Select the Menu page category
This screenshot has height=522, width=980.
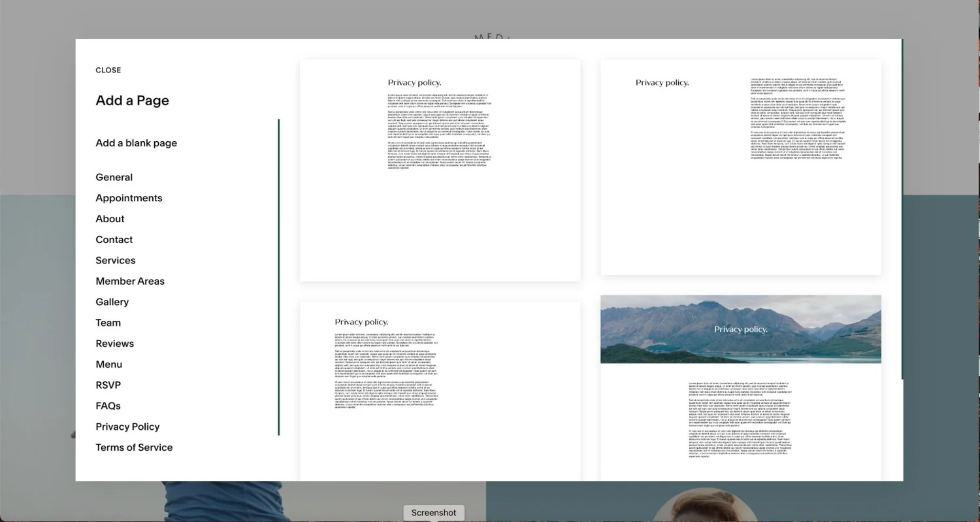(x=108, y=365)
